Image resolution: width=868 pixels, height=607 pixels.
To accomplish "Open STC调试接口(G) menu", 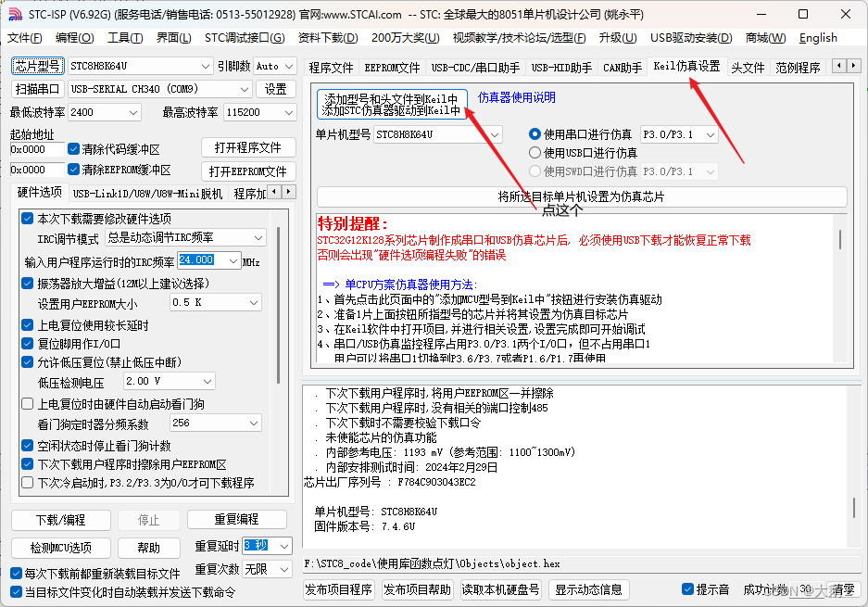I will coord(245,38).
